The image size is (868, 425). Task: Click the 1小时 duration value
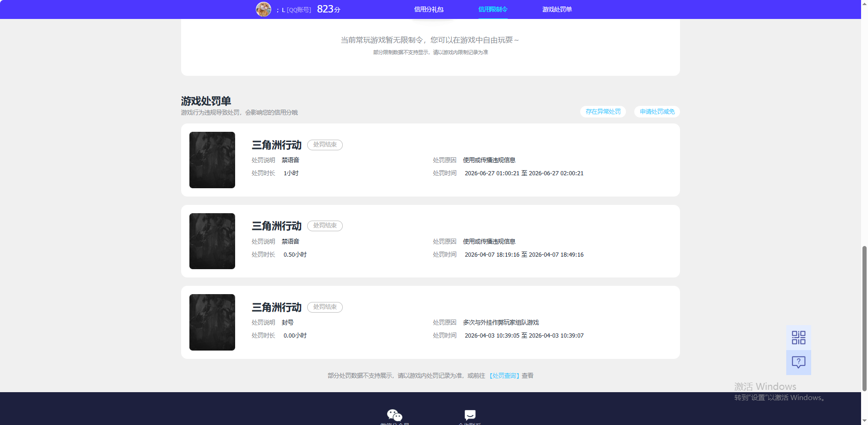coord(291,173)
